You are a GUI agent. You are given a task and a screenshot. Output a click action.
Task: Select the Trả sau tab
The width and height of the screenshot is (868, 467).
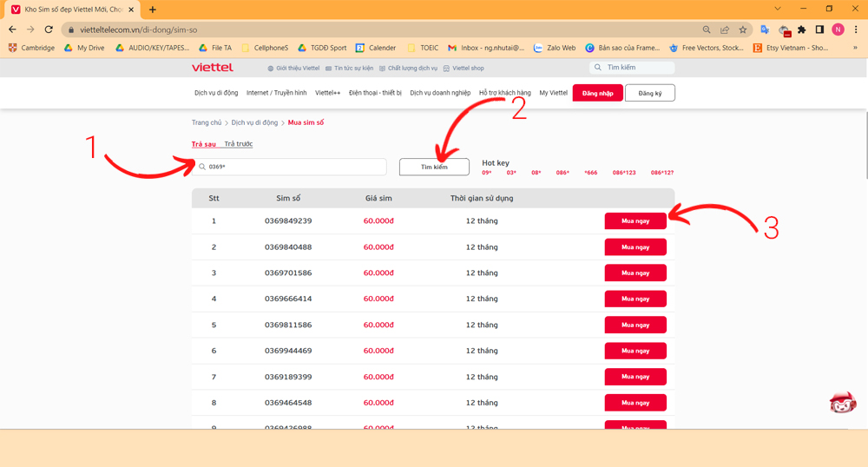(x=204, y=144)
